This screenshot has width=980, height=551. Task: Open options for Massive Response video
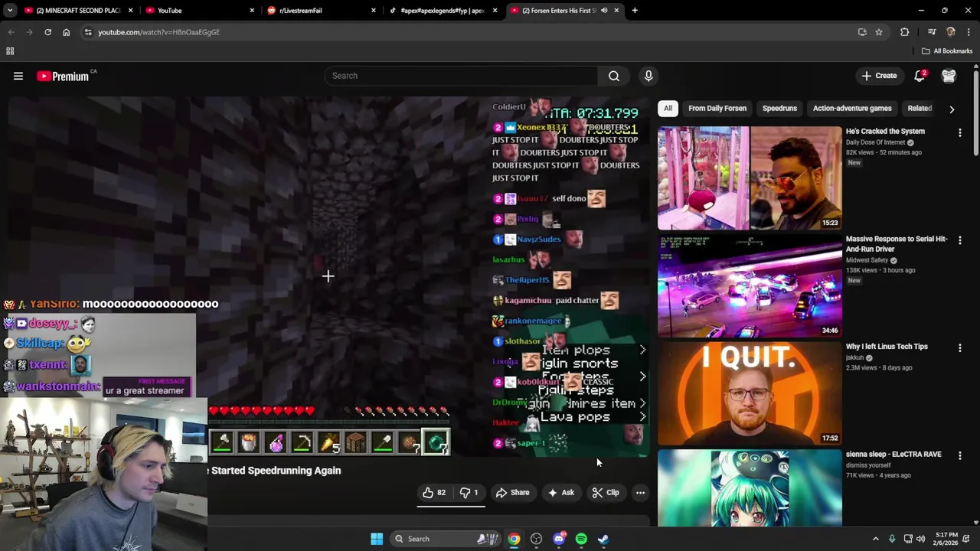(959, 240)
